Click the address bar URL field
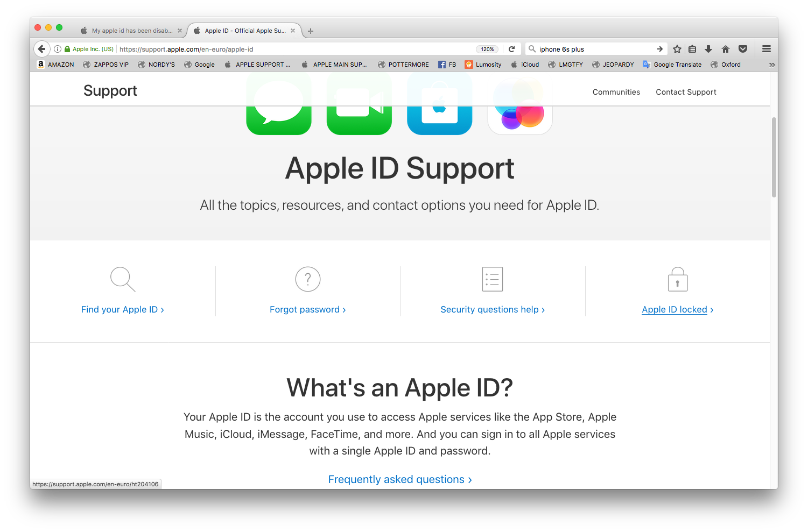The height and width of the screenshot is (532, 808). pyautogui.click(x=296, y=49)
